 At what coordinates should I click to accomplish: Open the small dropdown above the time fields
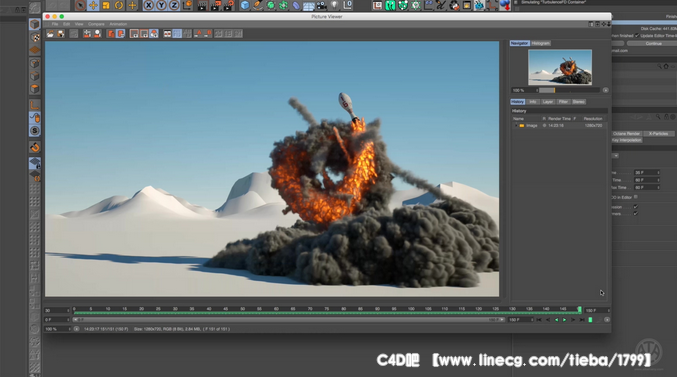click(615, 156)
